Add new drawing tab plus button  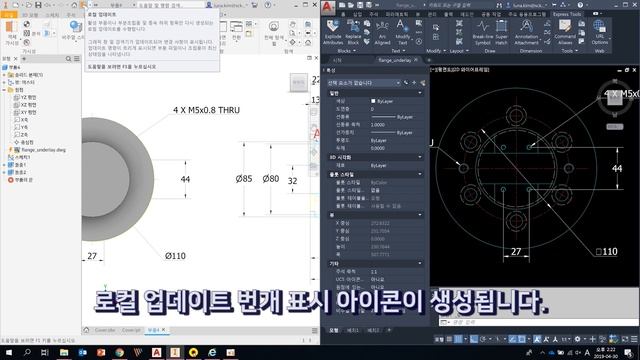(429, 60)
